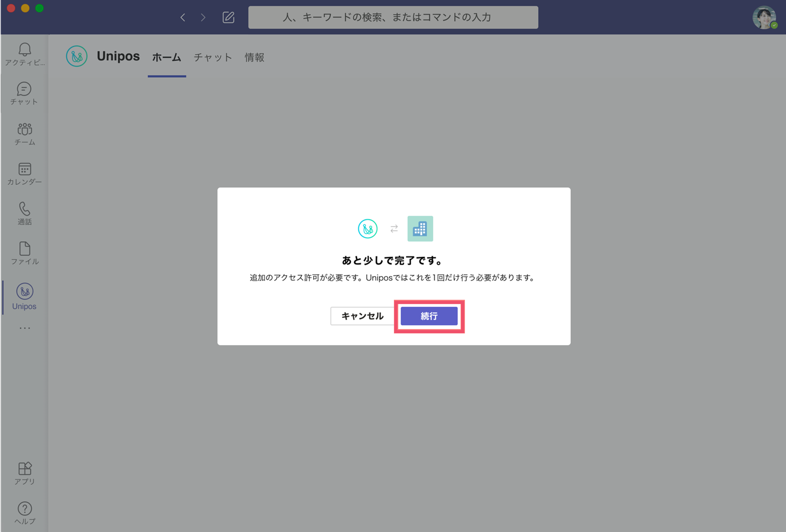Open the チャット sidebar icon
Screen dimensions: 786x532
24,93
